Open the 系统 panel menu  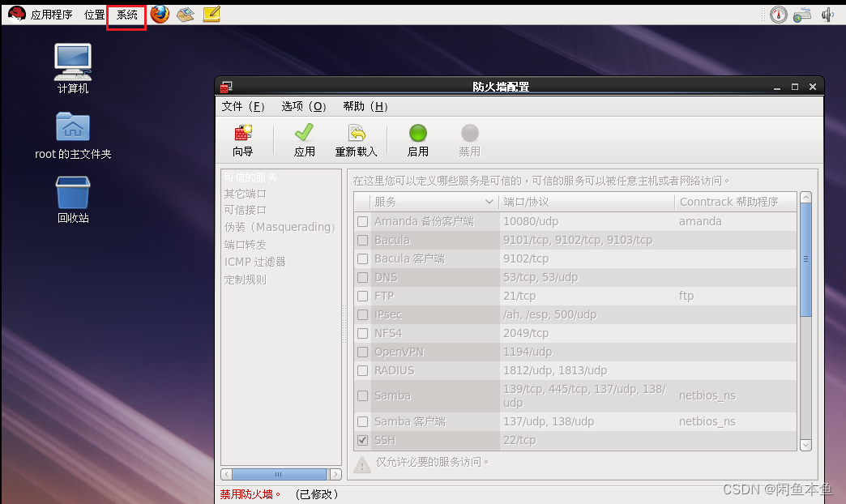point(126,15)
